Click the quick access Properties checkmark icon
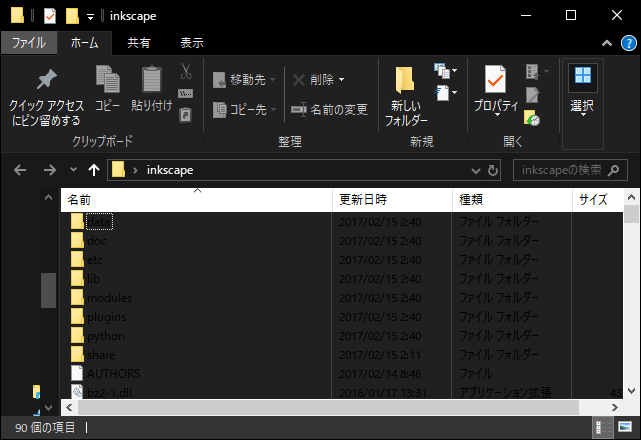The image size is (641, 440). (x=50, y=16)
